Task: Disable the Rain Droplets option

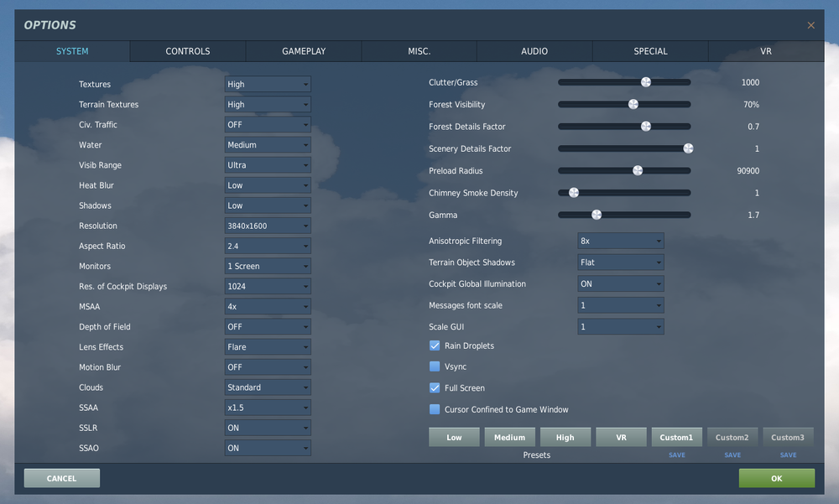Action: tap(435, 345)
